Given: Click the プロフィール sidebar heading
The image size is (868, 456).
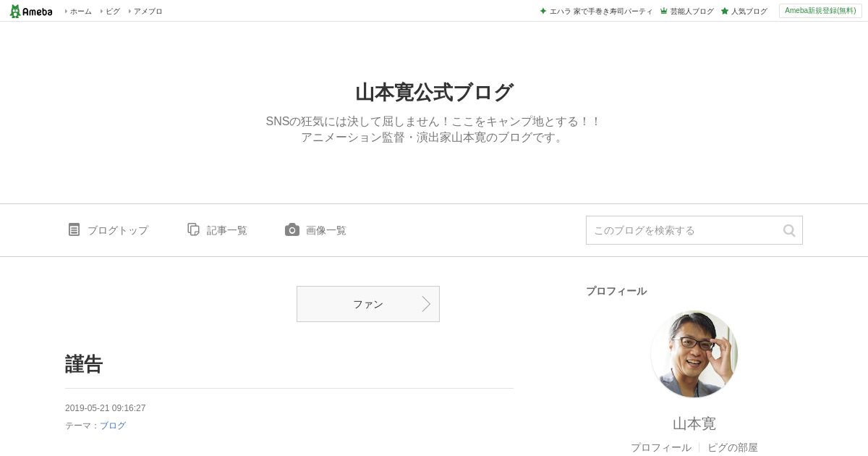Looking at the screenshot, I should tap(616, 291).
